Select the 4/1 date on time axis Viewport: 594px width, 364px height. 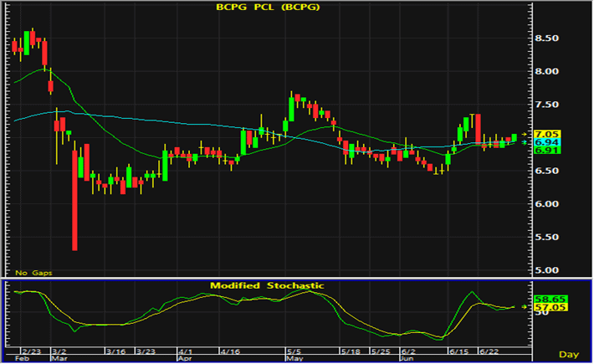click(186, 351)
